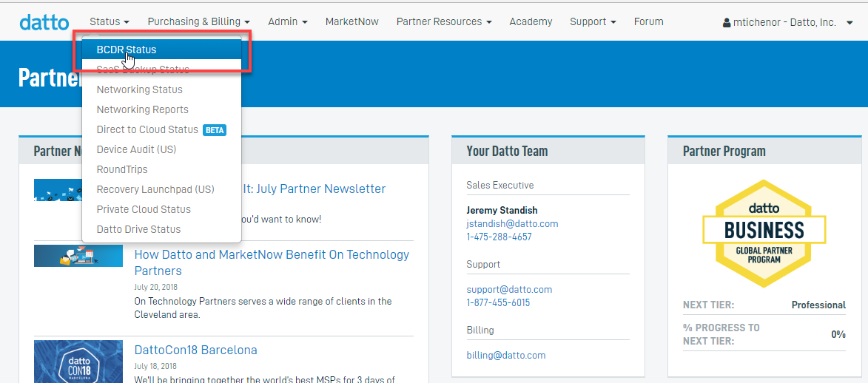Click the 0% progress value
Image resolution: width=868 pixels, height=383 pixels.
(x=838, y=334)
